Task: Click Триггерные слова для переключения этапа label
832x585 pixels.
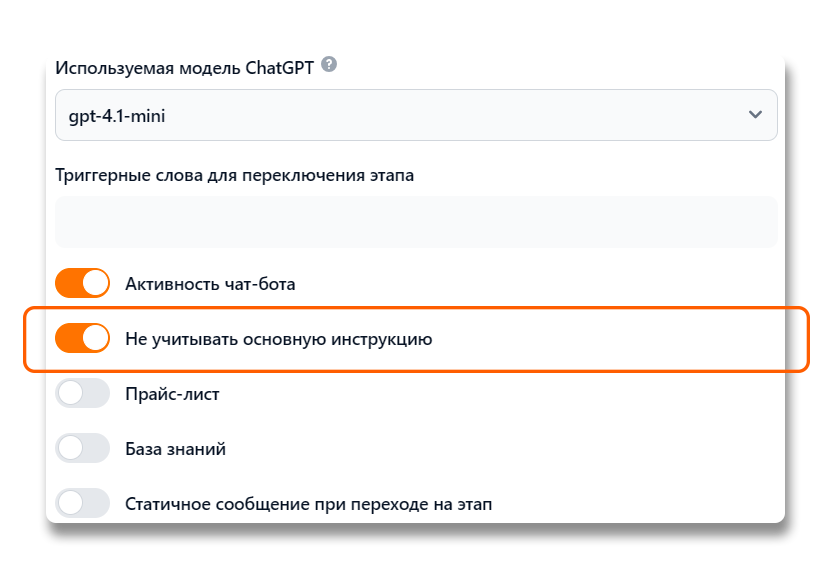Action: coord(234,175)
